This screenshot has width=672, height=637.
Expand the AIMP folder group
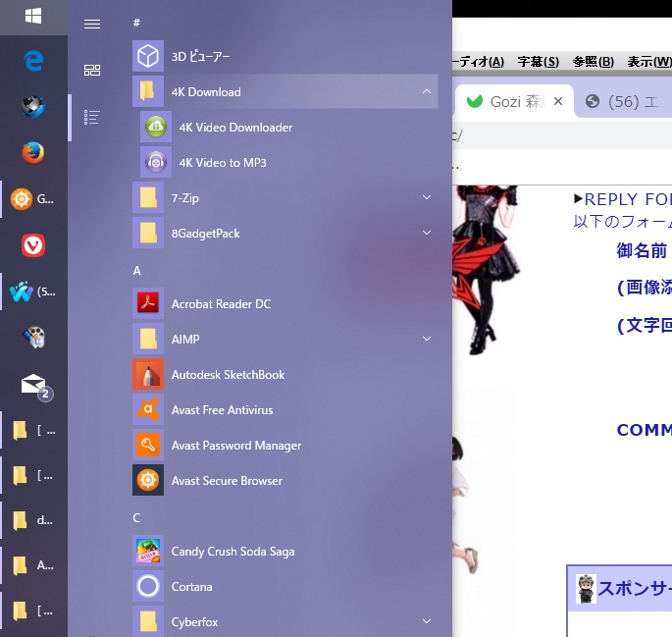[x=426, y=340]
